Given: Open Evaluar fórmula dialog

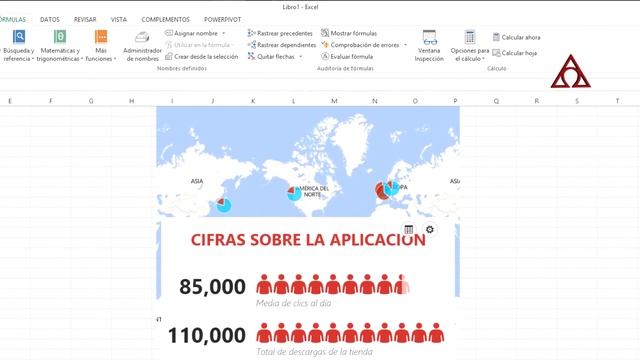Looking at the screenshot, I should (347, 57).
